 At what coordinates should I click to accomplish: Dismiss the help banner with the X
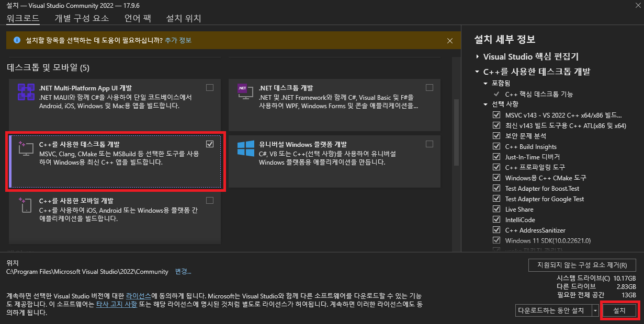[x=450, y=40]
